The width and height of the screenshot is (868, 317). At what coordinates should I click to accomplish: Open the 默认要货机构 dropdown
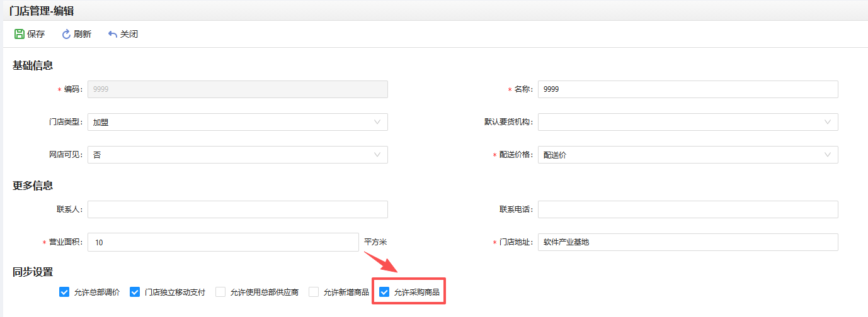coord(688,122)
